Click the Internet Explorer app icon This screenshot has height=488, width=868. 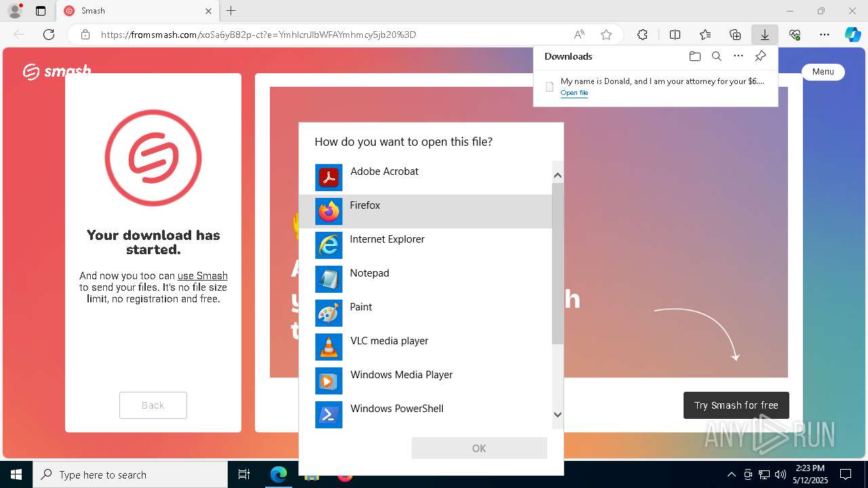(329, 245)
